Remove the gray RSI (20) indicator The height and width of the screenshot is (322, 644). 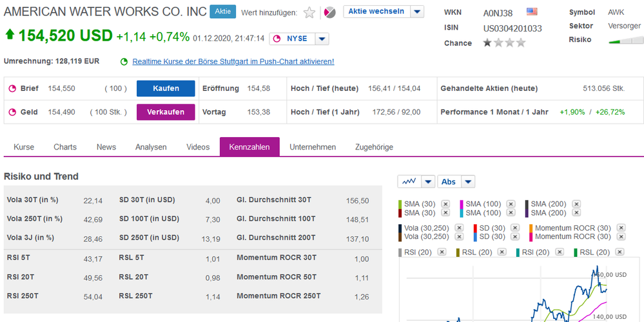click(442, 252)
